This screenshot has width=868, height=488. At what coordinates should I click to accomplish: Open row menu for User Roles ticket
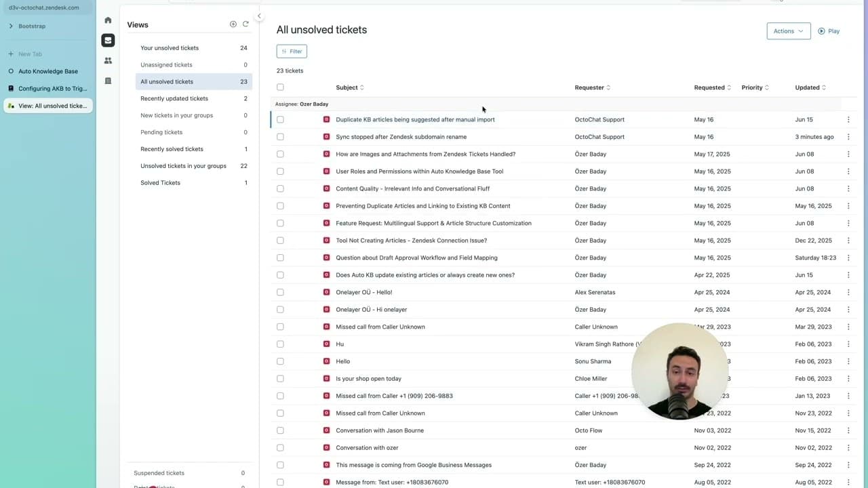[x=848, y=171]
